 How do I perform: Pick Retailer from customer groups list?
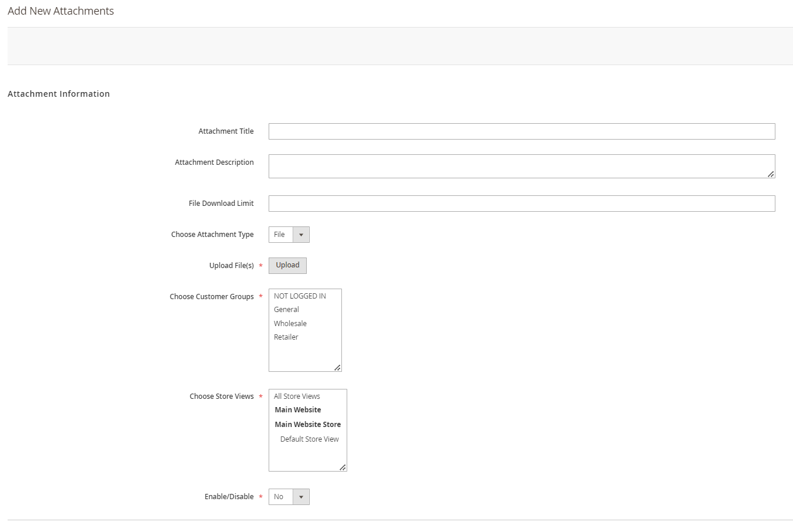286,337
